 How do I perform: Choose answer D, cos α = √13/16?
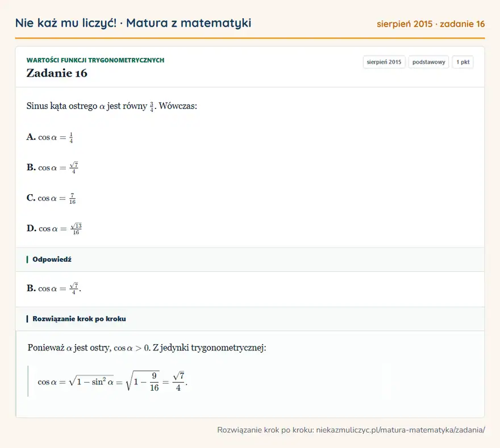pyautogui.click(x=54, y=228)
